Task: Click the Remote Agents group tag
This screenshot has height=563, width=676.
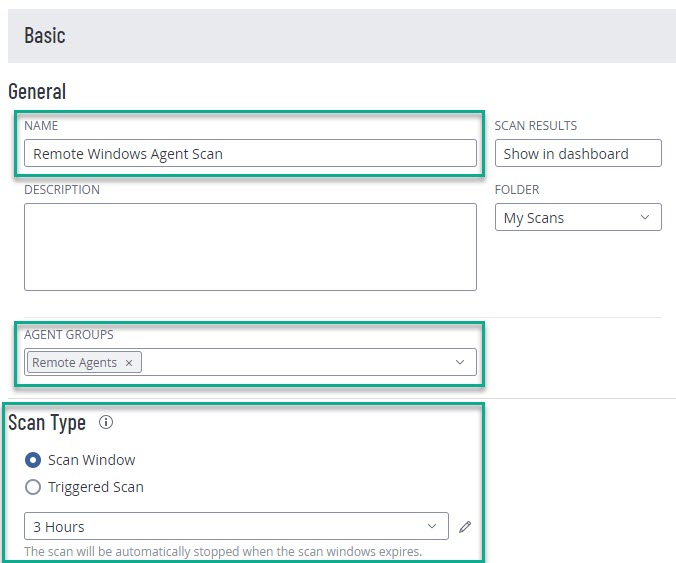Action: tap(75, 363)
